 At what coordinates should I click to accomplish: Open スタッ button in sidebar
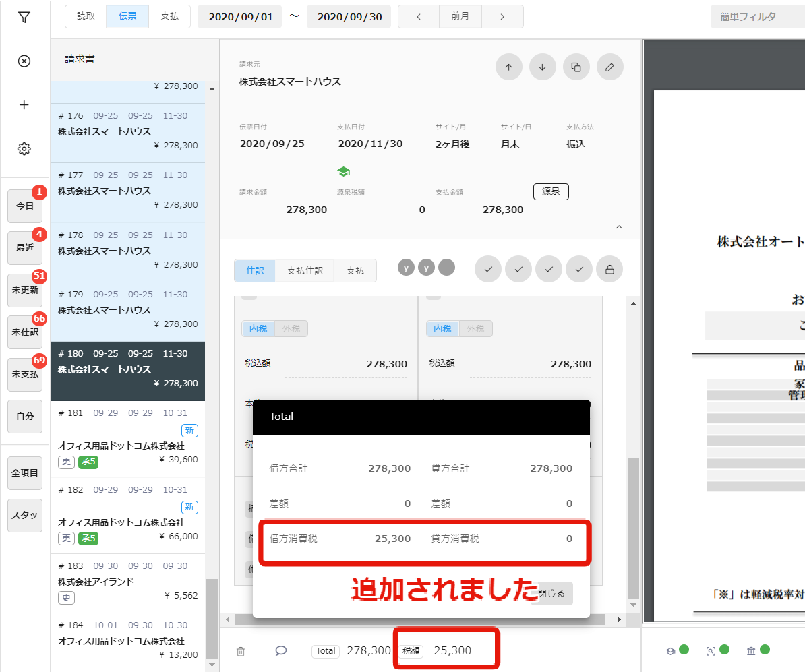(x=25, y=515)
